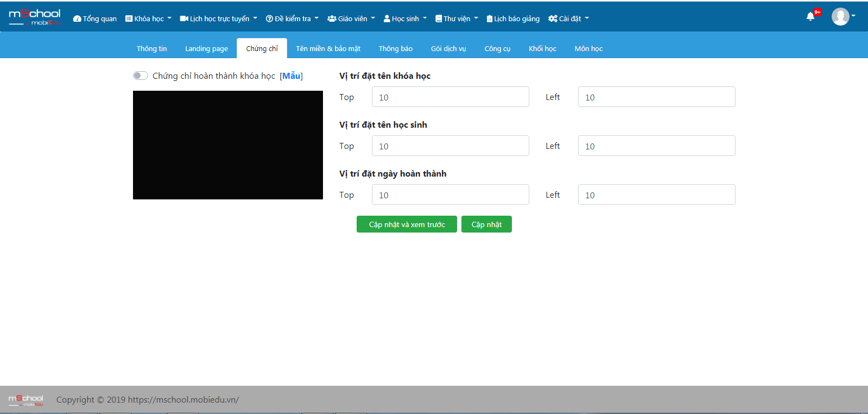This screenshot has width=868, height=414.
Task: Click Top field for tên khóa học
Action: [x=451, y=97]
